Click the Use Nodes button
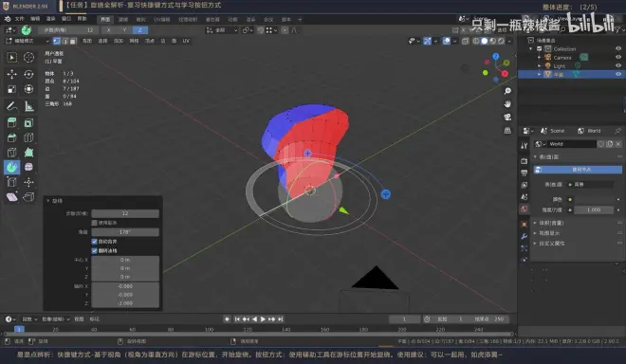 click(x=578, y=170)
